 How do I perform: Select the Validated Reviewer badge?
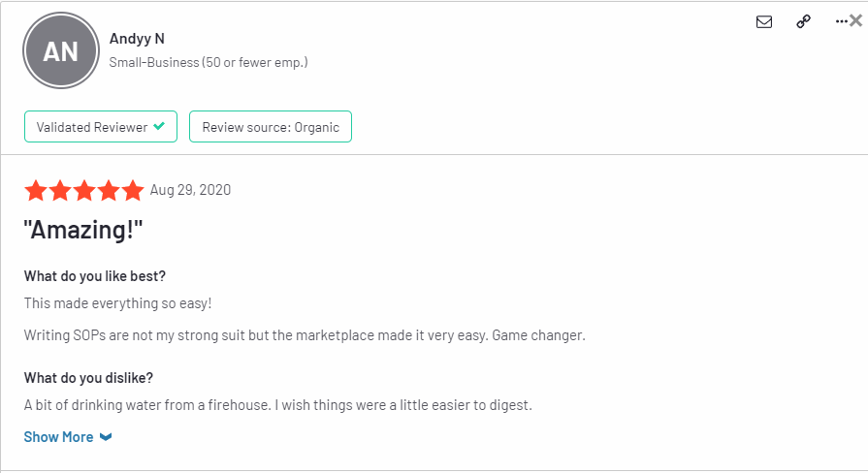tap(101, 127)
